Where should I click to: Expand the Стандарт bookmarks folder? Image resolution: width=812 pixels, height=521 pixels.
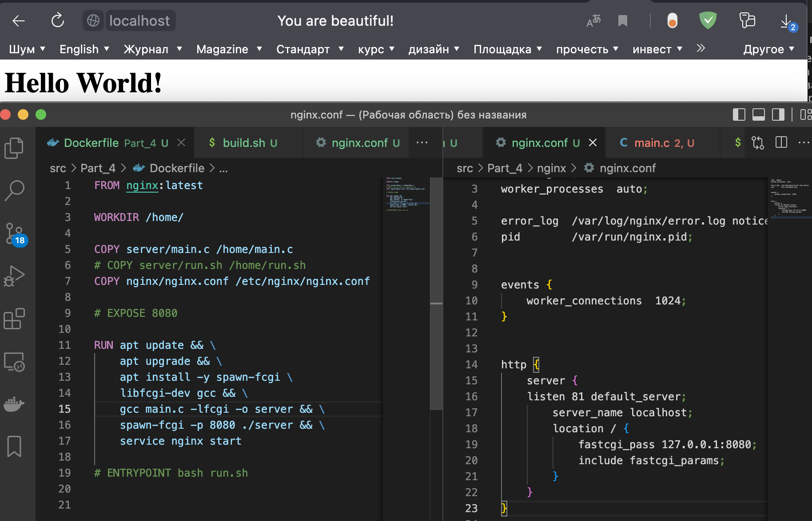pos(310,49)
